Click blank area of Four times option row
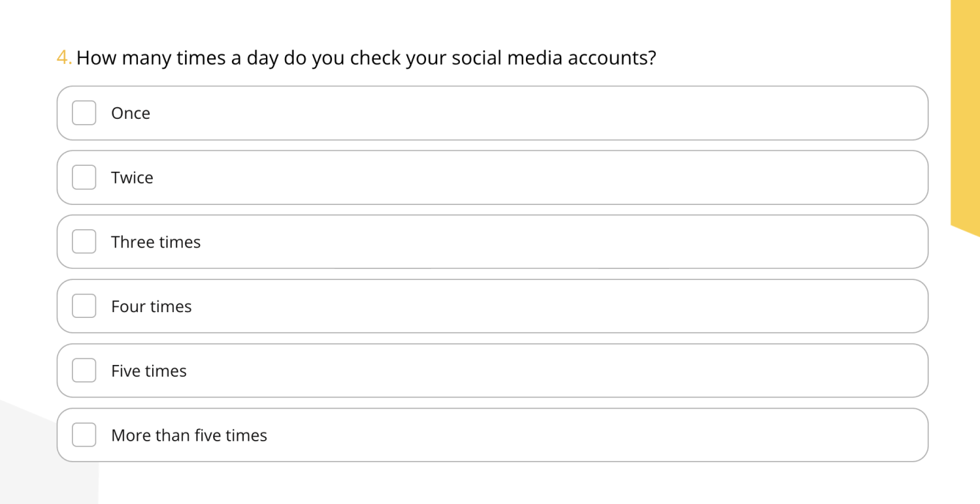This screenshot has height=504, width=980. (523, 306)
